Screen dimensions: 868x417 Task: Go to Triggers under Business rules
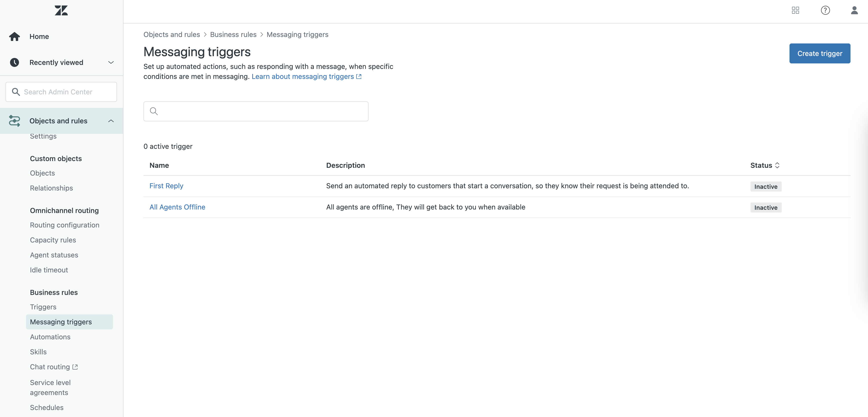[43, 307]
